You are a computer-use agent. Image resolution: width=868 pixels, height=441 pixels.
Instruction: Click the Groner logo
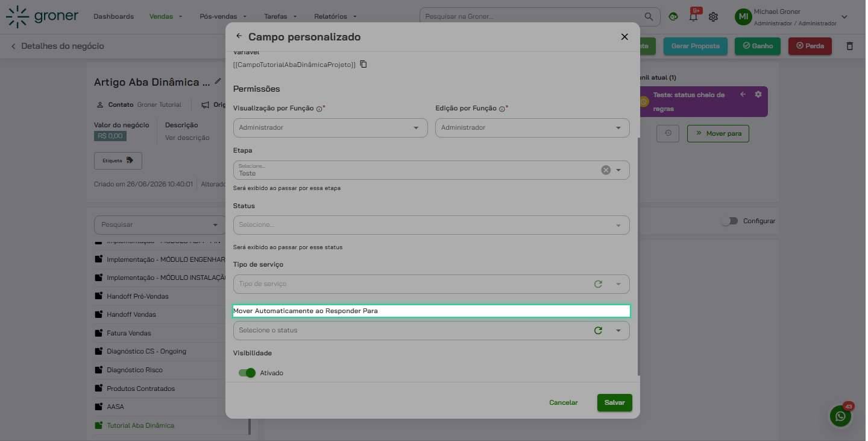[x=42, y=16]
